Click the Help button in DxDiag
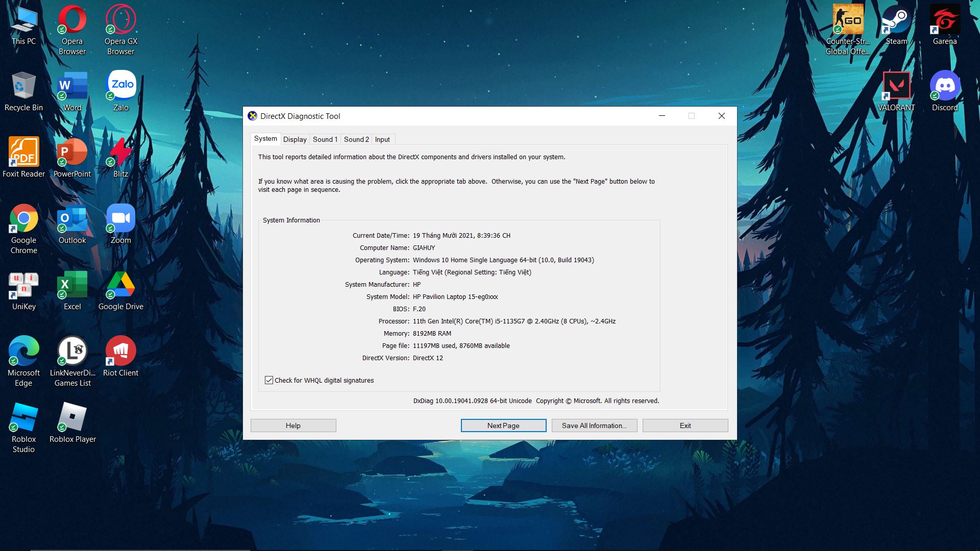 click(293, 425)
